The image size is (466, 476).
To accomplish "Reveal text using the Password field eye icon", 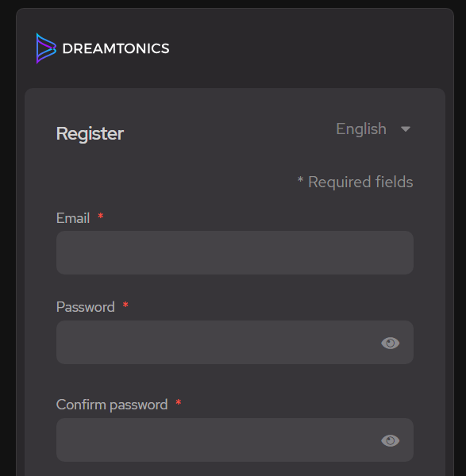I will pyautogui.click(x=390, y=343).
